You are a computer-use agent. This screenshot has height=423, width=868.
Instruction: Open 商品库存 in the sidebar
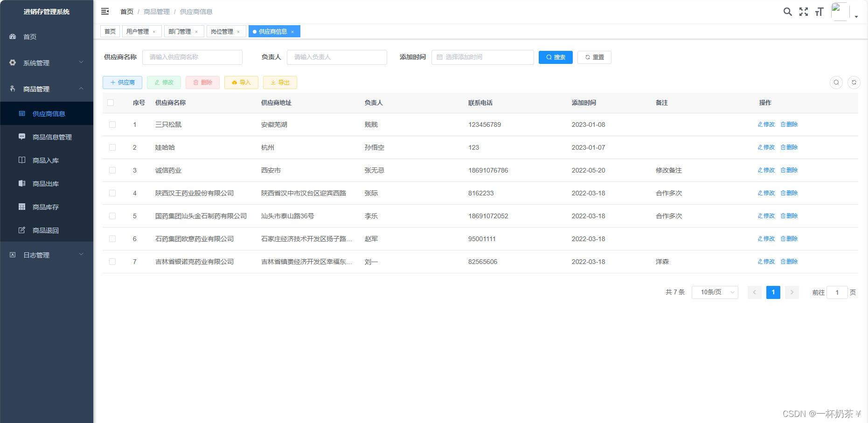coord(47,207)
